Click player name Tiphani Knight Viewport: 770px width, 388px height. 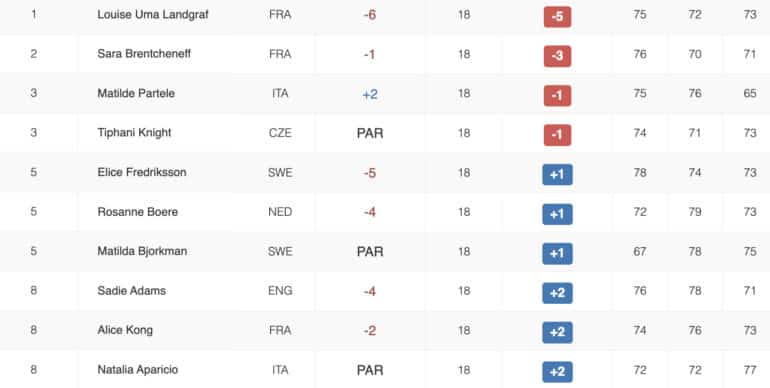click(134, 133)
